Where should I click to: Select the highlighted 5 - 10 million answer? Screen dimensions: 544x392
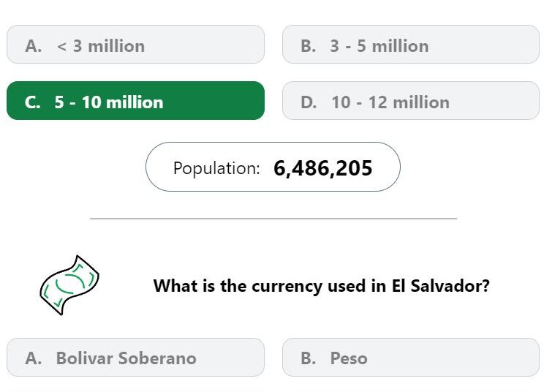tap(136, 101)
